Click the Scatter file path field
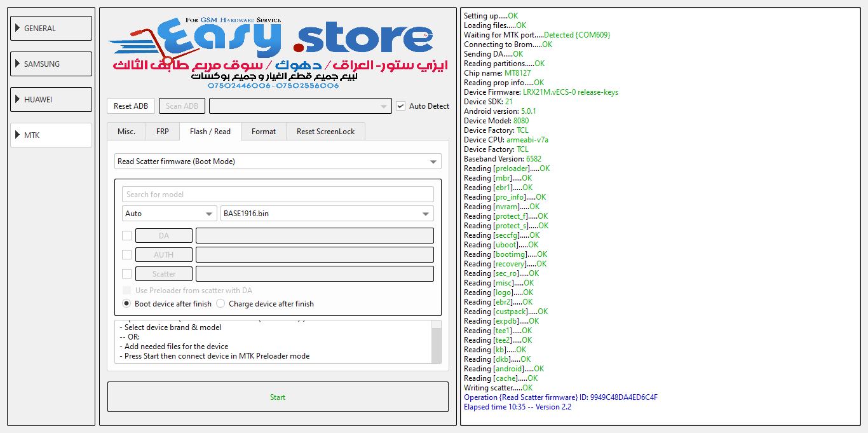This screenshot has height=433, width=868. pos(315,273)
